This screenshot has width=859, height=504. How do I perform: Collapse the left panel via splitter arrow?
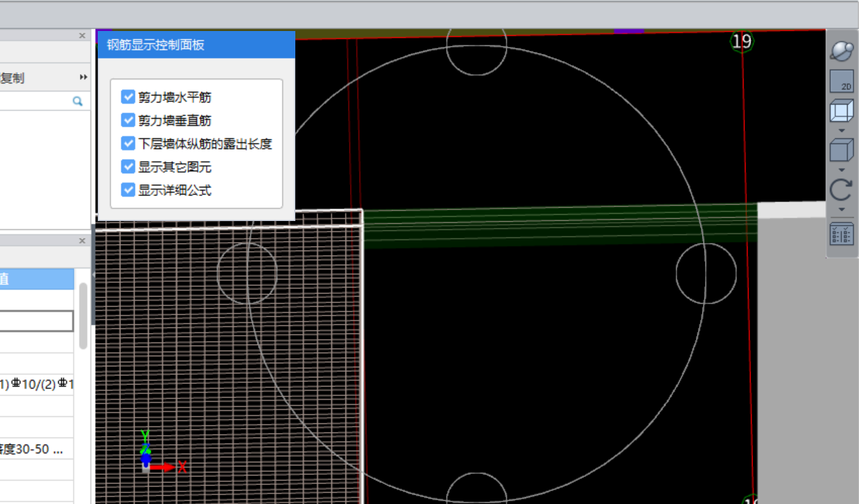(x=93, y=275)
